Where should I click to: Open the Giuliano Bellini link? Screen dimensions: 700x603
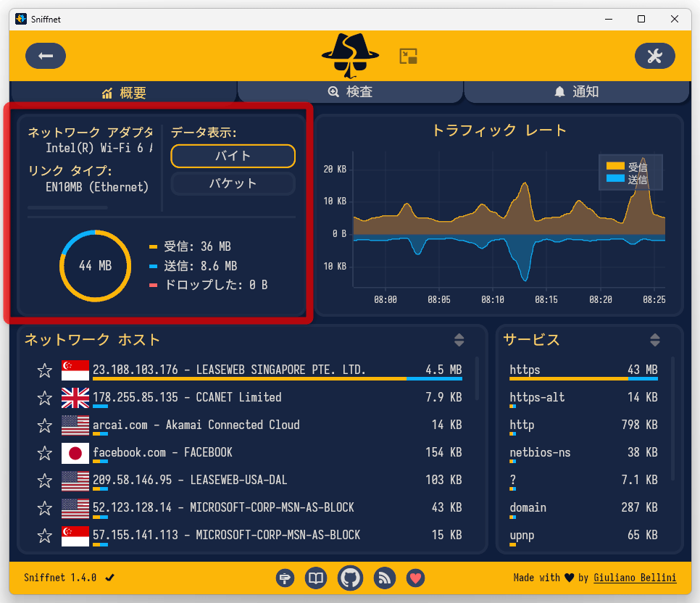click(x=635, y=578)
